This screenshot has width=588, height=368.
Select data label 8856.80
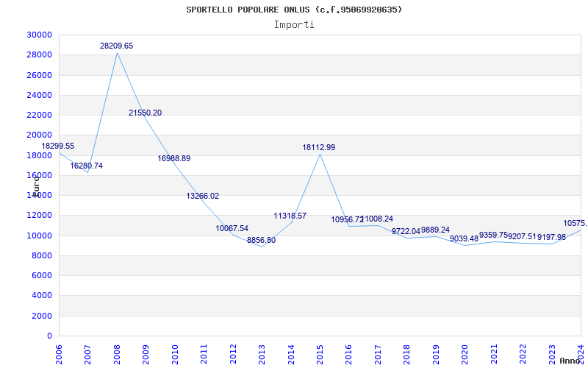[x=261, y=241]
